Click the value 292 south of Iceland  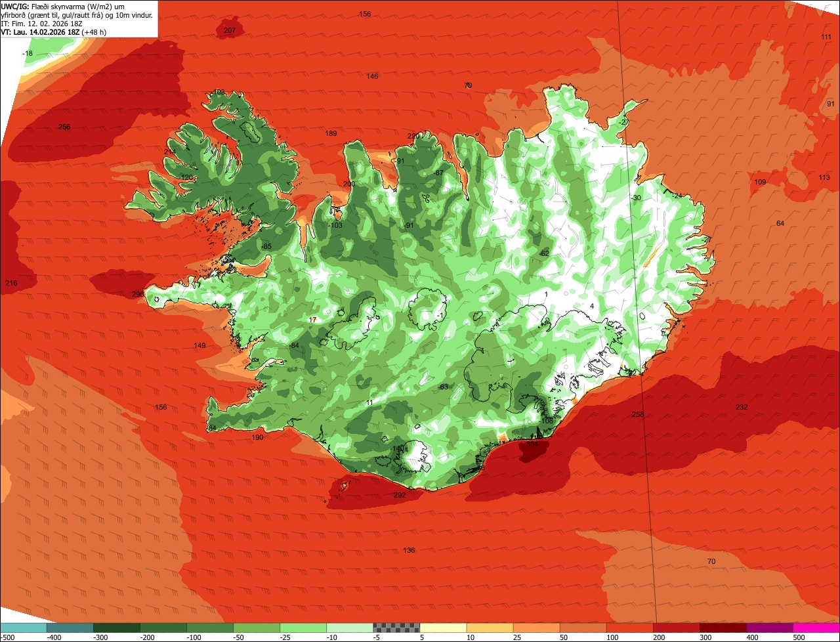pos(400,495)
